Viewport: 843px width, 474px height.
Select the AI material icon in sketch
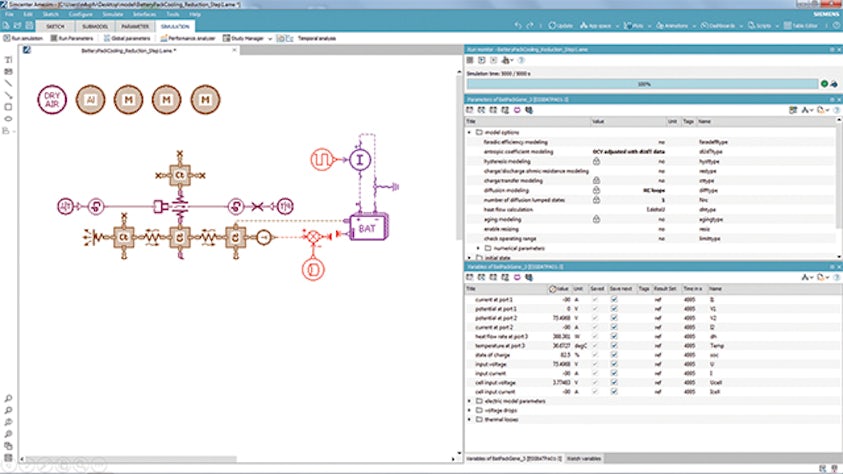(90, 100)
